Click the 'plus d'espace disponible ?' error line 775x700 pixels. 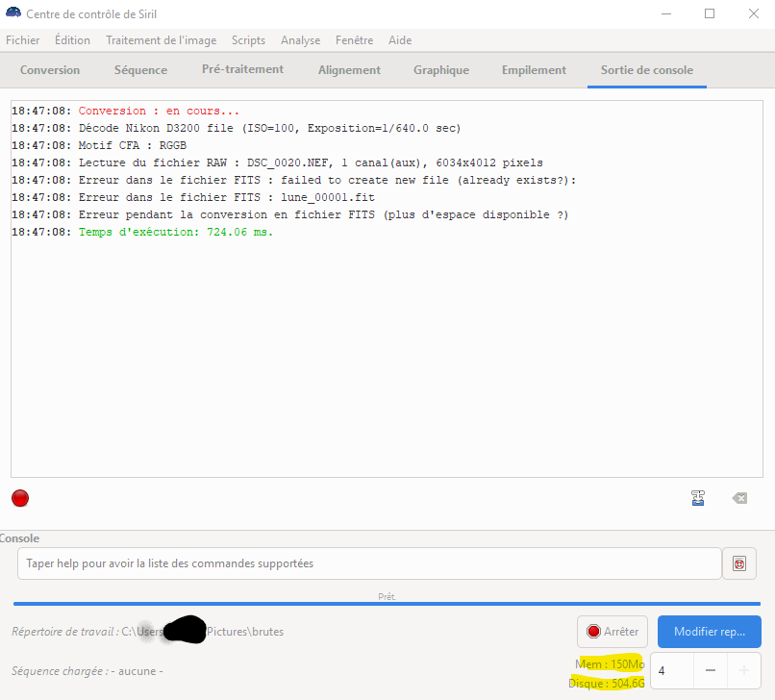click(290, 214)
